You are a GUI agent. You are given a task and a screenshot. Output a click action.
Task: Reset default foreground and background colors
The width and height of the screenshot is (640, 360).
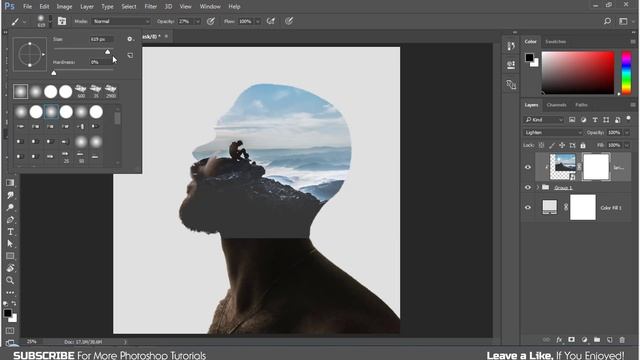point(5,304)
